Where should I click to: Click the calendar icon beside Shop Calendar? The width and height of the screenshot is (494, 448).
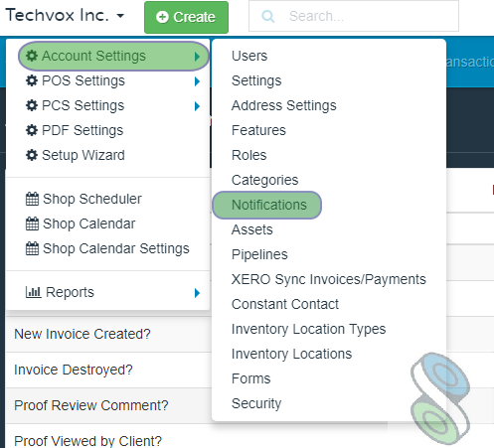click(x=32, y=224)
